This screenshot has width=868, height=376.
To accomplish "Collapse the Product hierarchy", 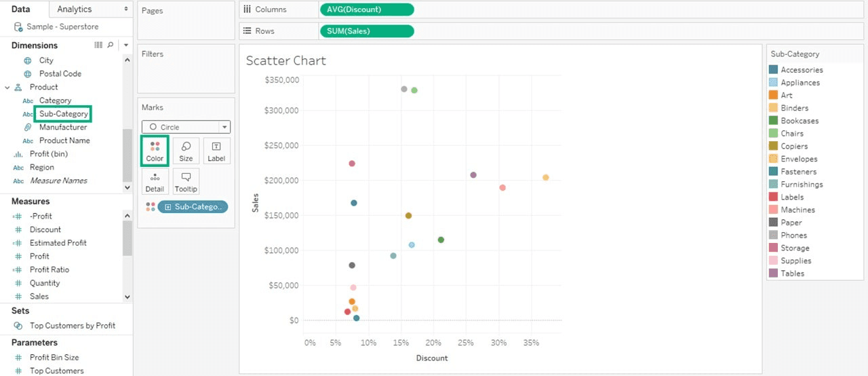I will point(7,88).
